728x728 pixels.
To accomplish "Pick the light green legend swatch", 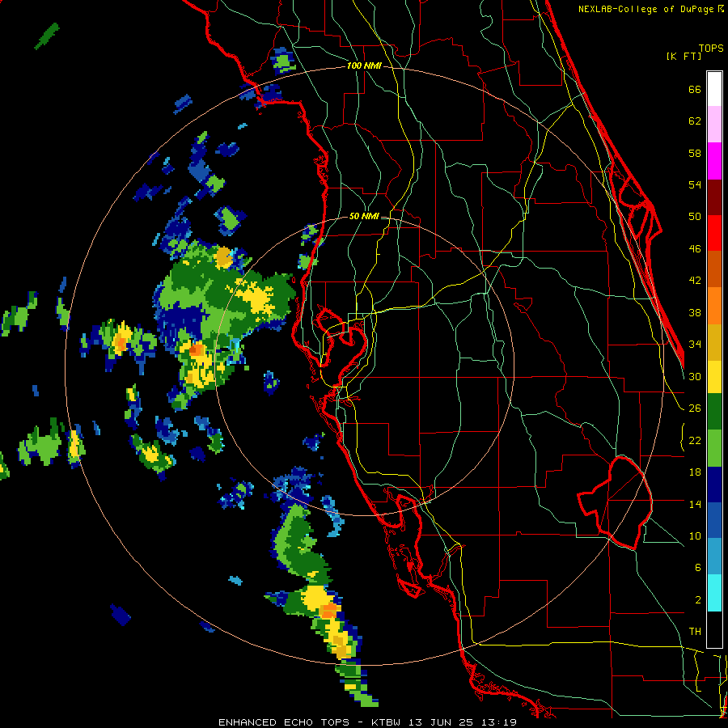I will [714, 448].
